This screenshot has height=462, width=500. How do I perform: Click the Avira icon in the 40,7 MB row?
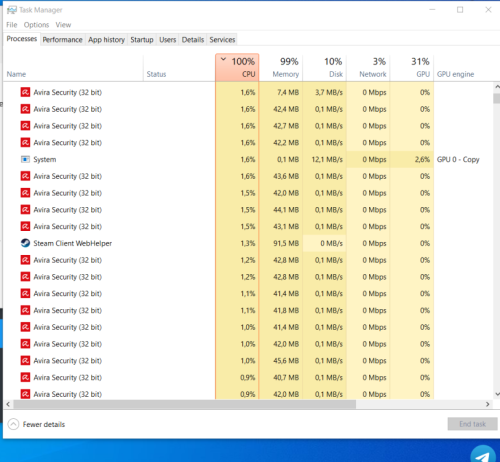tap(25, 377)
